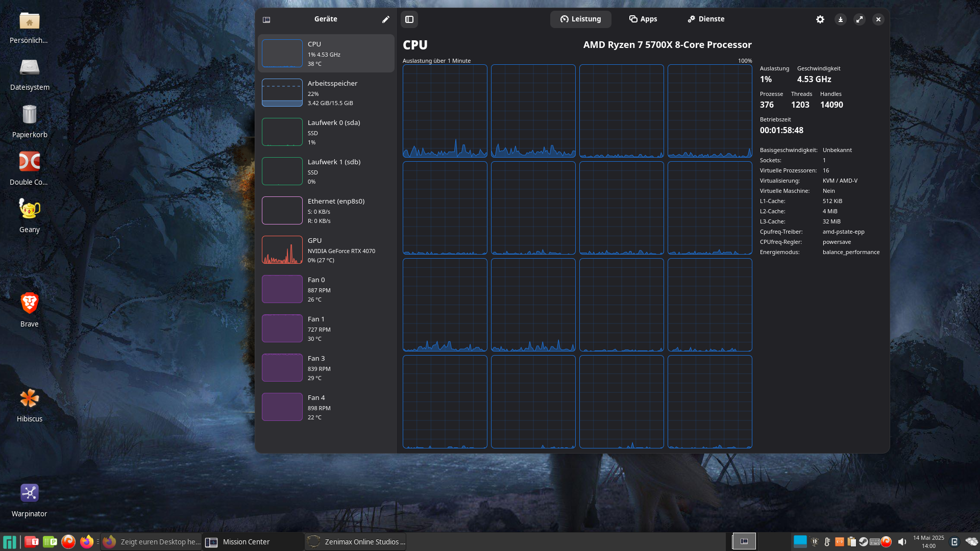
Task: Toggle the device sidebar panel button
Action: coord(409,19)
